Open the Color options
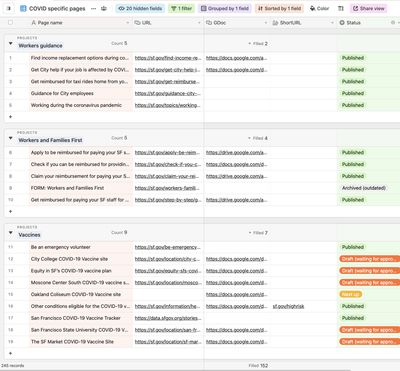 coord(319,8)
